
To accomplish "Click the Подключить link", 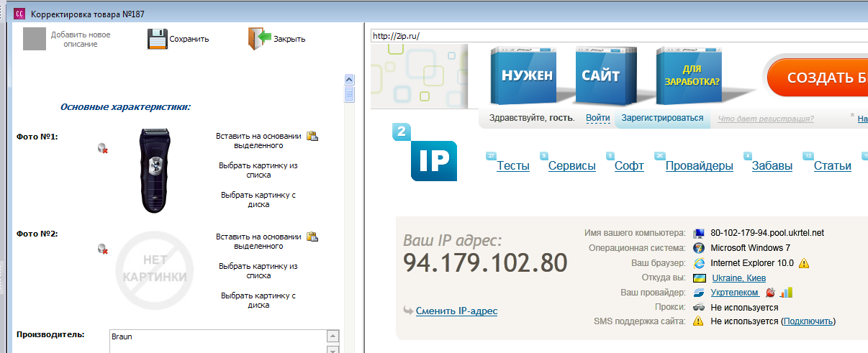I will [x=808, y=321].
